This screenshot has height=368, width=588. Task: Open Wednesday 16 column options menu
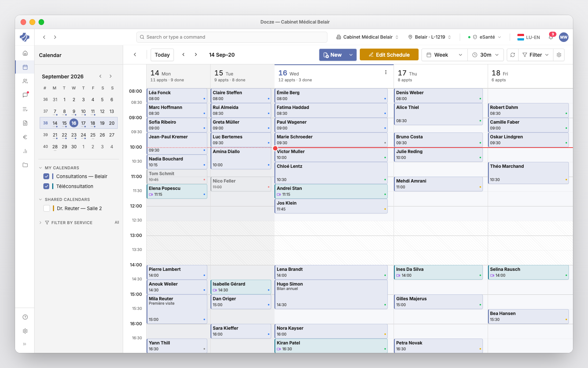[x=386, y=72]
